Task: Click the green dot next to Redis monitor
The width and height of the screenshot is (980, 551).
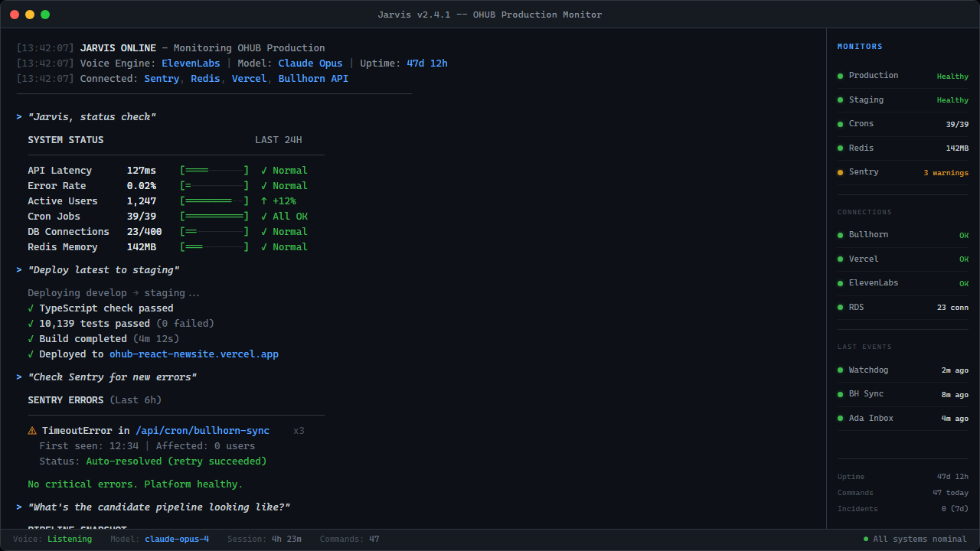Action: [840, 148]
